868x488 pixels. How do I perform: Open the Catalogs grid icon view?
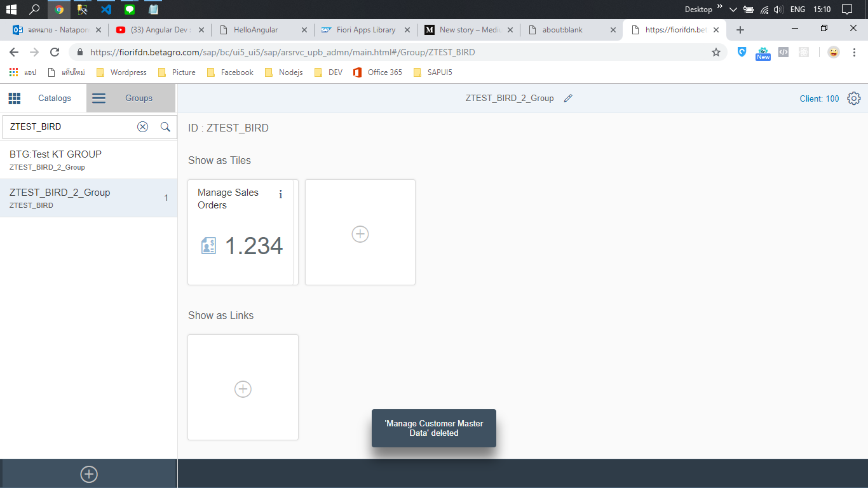pos(14,98)
